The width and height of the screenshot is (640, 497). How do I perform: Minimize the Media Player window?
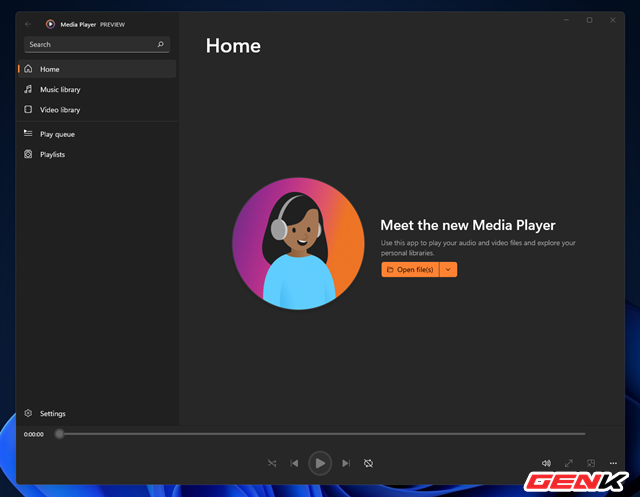point(566,20)
